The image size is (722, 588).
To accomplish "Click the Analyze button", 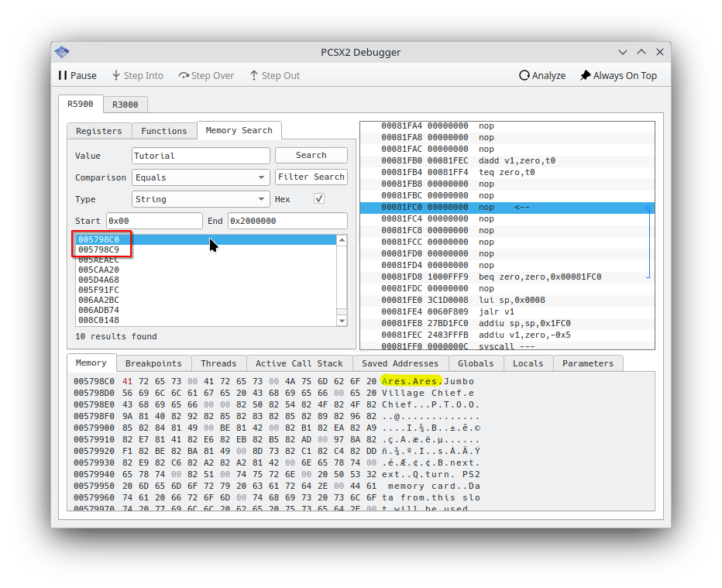I will (542, 75).
